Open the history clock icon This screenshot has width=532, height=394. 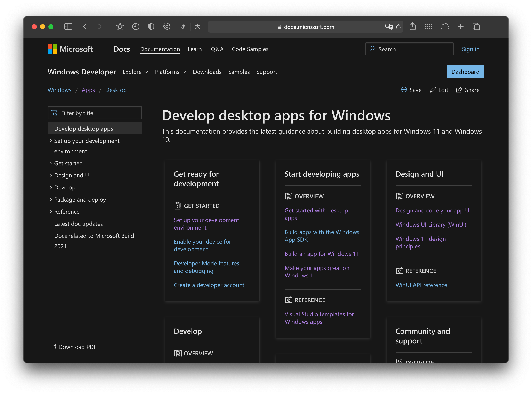[x=136, y=26]
